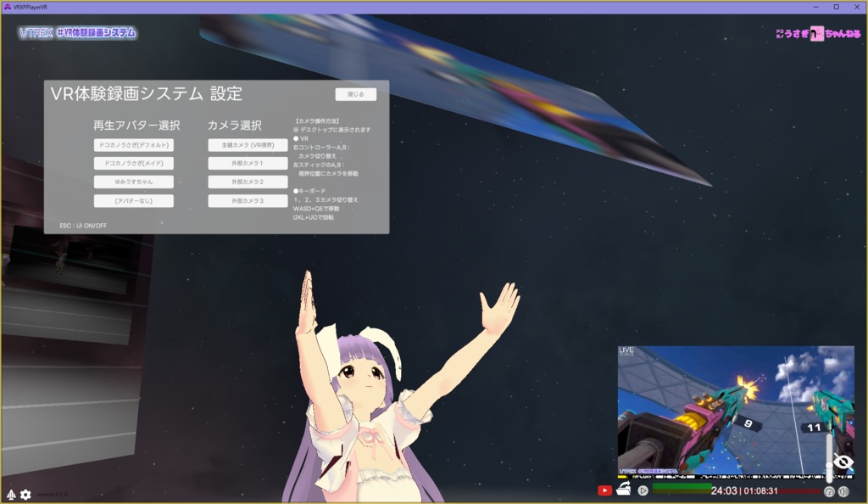Choose the (アバターなし) avatar option
Viewport: 868px width, 504px height.
[133, 200]
